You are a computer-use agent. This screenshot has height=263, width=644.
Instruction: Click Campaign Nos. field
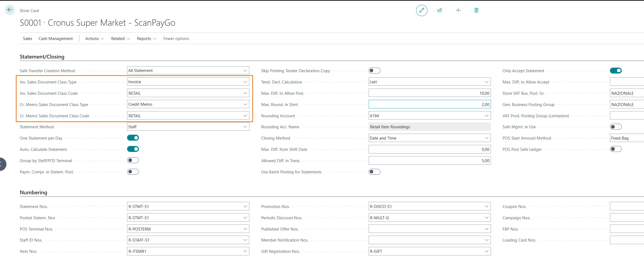pyautogui.click(x=627, y=218)
